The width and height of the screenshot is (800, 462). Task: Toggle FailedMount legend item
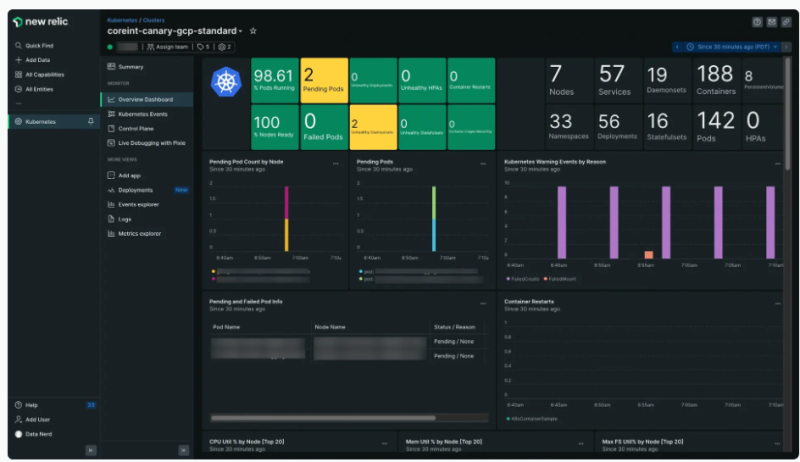point(560,279)
